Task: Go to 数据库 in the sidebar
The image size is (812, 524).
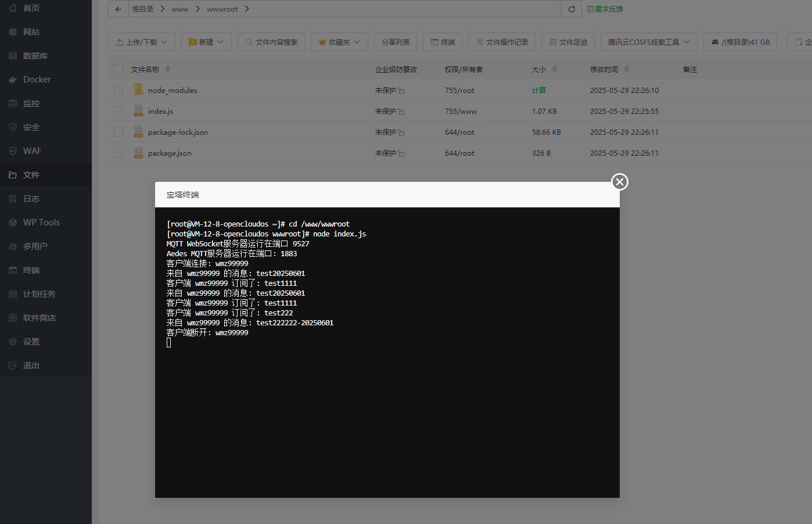Action: [35, 56]
